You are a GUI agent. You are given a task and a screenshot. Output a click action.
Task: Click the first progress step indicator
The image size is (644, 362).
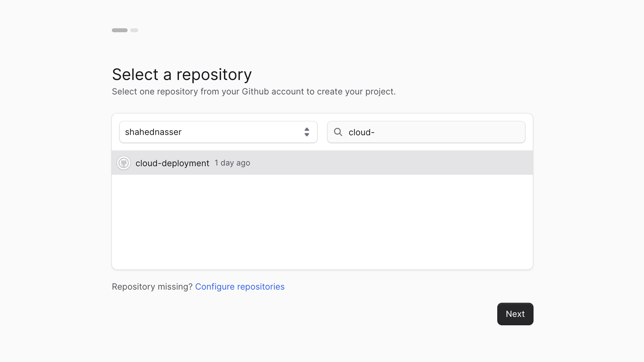119,30
